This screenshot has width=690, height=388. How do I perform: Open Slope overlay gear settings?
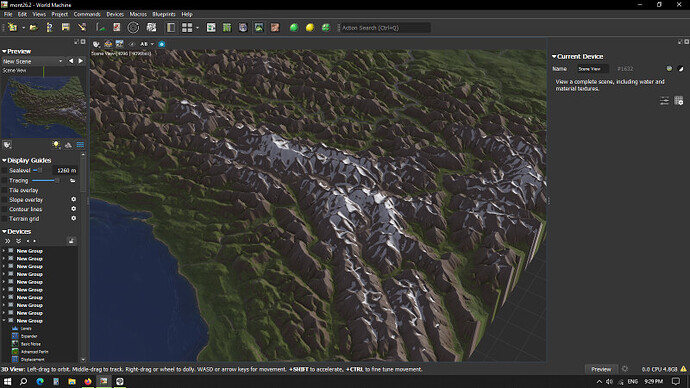tap(73, 200)
